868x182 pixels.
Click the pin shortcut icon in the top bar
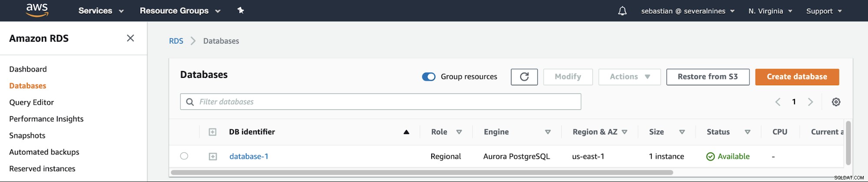tap(241, 10)
